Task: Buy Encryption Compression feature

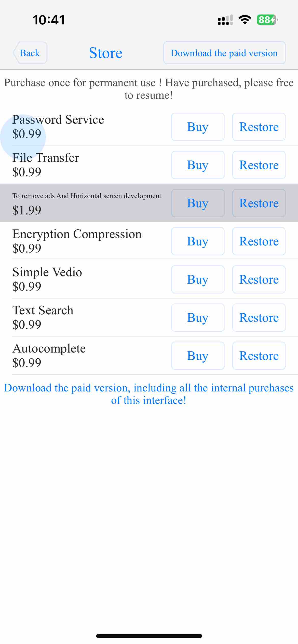Action: pos(198,241)
